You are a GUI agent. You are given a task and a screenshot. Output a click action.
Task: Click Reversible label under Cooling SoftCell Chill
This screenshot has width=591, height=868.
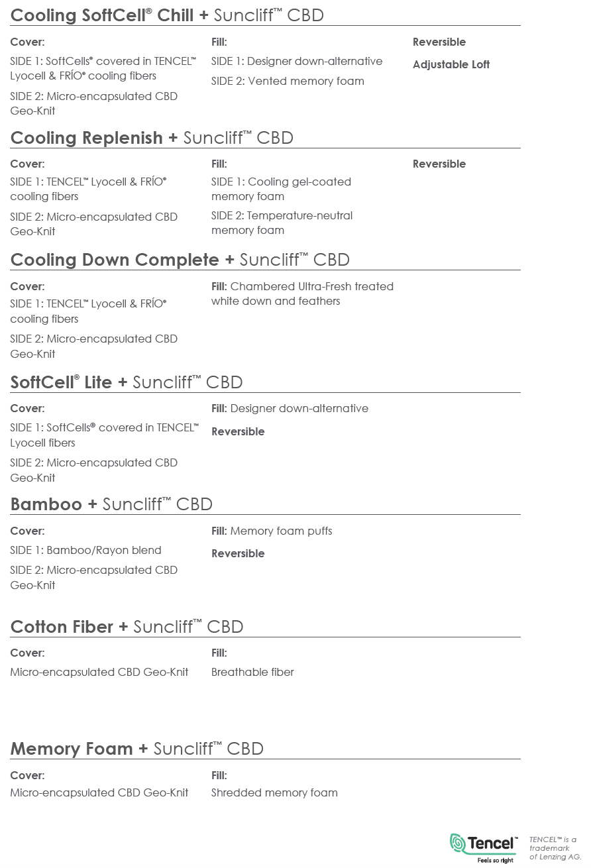[439, 42]
